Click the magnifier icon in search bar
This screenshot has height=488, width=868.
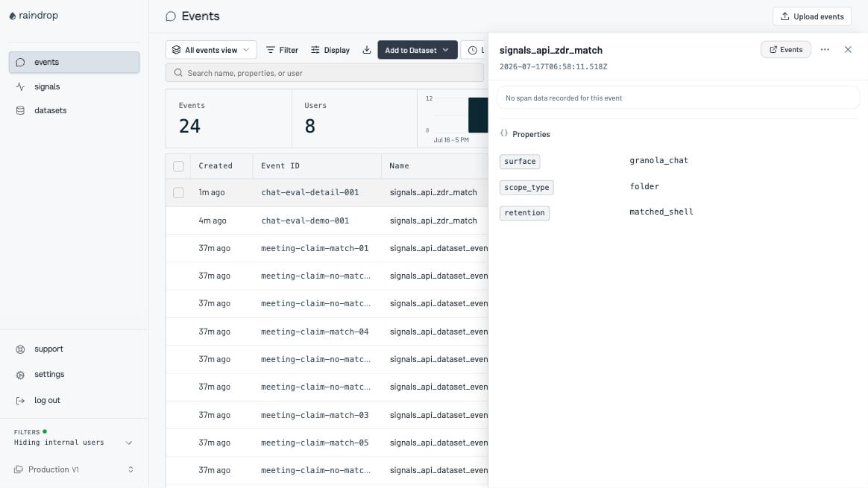pyautogui.click(x=178, y=72)
